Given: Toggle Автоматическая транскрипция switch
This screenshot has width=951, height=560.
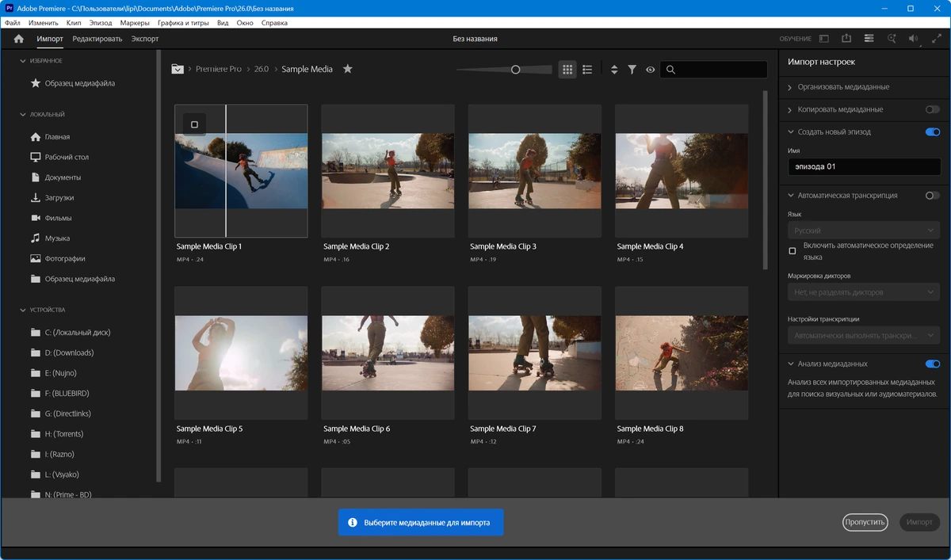Looking at the screenshot, I should click(x=932, y=196).
